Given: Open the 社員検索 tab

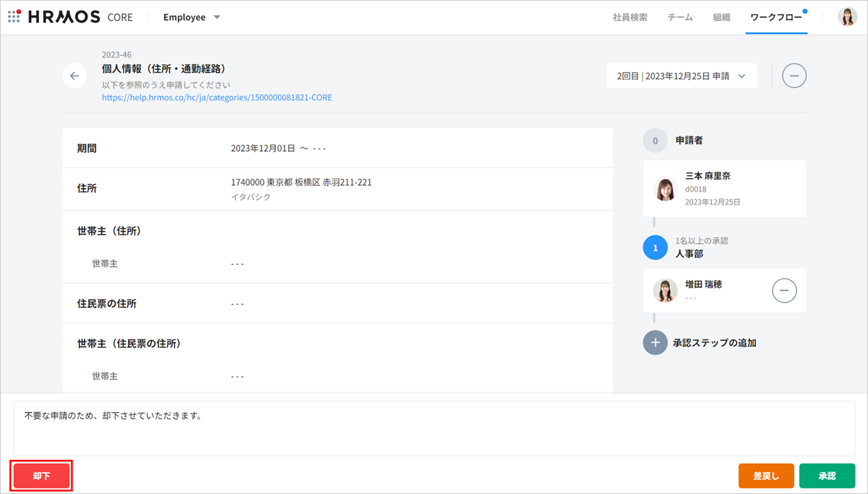Looking at the screenshot, I should coord(630,17).
